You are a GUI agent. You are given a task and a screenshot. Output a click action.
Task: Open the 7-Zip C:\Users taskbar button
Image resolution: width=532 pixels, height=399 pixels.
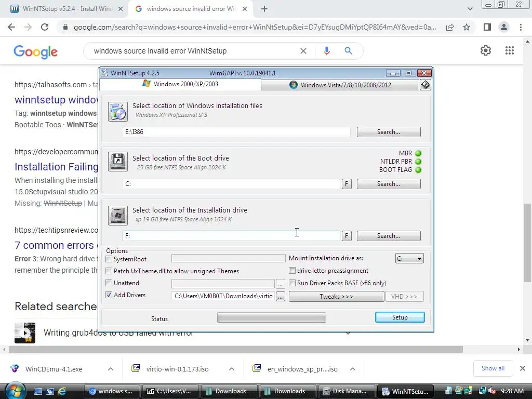click(170, 391)
